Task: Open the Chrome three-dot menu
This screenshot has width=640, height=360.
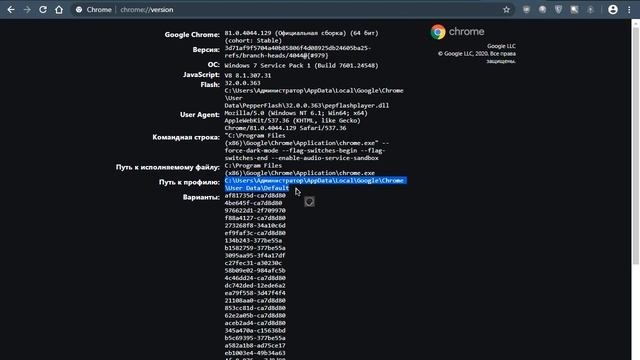Action: click(x=629, y=9)
